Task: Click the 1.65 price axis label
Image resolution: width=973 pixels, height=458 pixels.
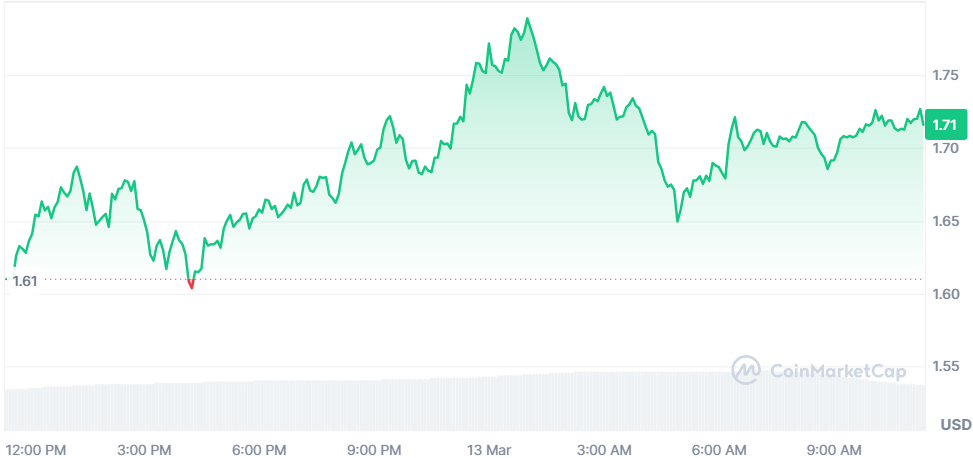Action: point(946,222)
